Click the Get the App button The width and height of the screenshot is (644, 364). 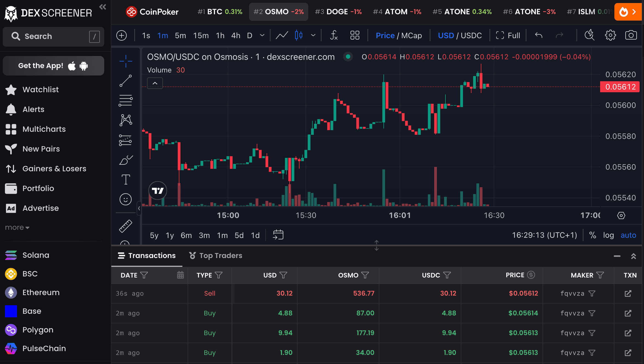click(53, 66)
